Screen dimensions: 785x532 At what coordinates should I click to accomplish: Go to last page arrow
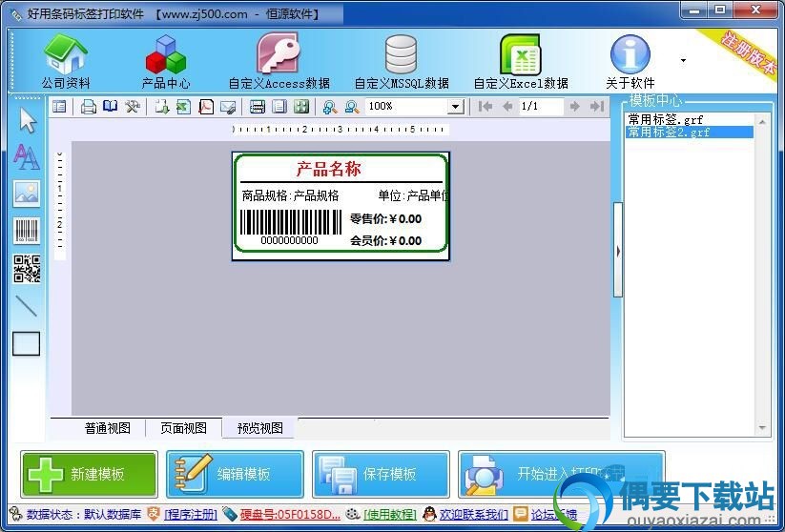tap(597, 106)
